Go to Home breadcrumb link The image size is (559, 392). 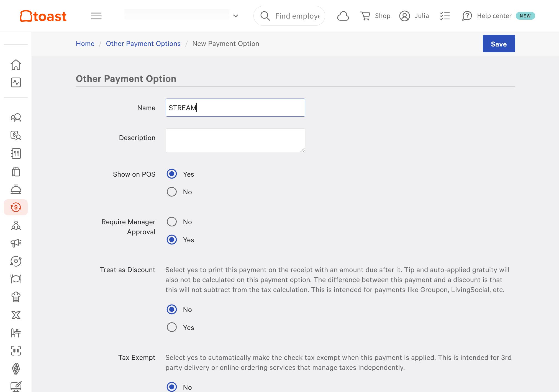click(x=85, y=44)
